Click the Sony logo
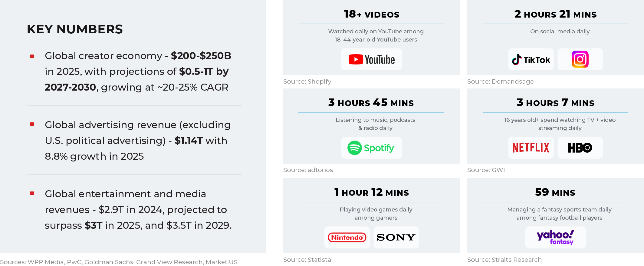 tap(396, 238)
